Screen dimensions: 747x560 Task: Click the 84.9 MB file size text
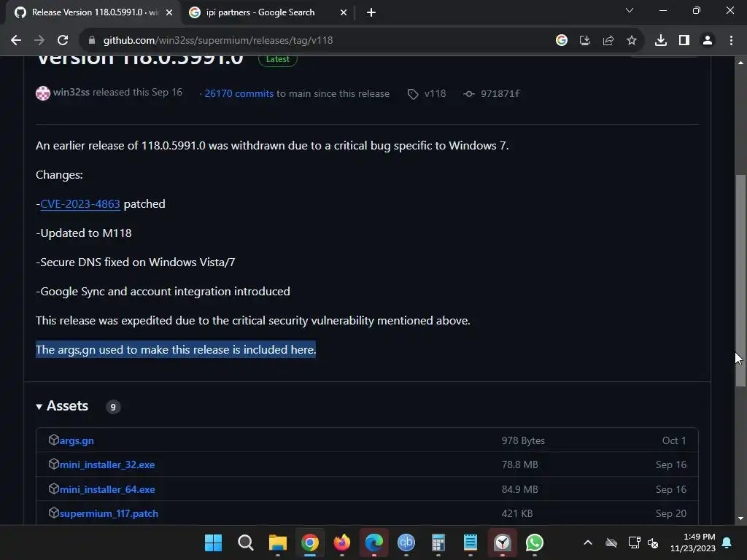pos(519,489)
